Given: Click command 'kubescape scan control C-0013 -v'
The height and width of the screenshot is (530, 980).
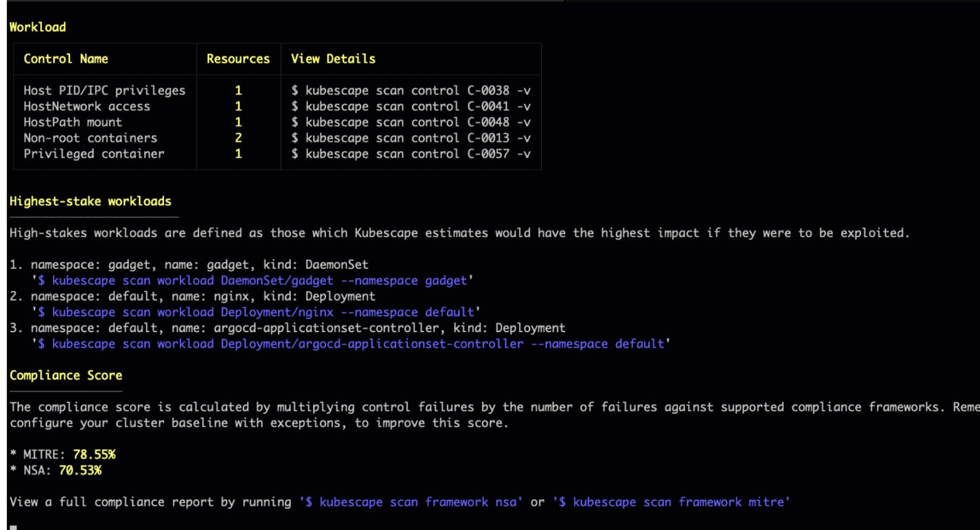Looking at the screenshot, I should coord(411,138).
